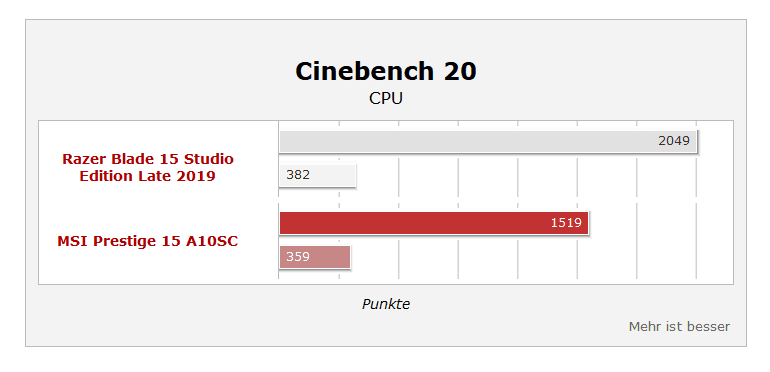Click the word Cinebench in the title
The image size is (770, 372).
coord(364,72)
